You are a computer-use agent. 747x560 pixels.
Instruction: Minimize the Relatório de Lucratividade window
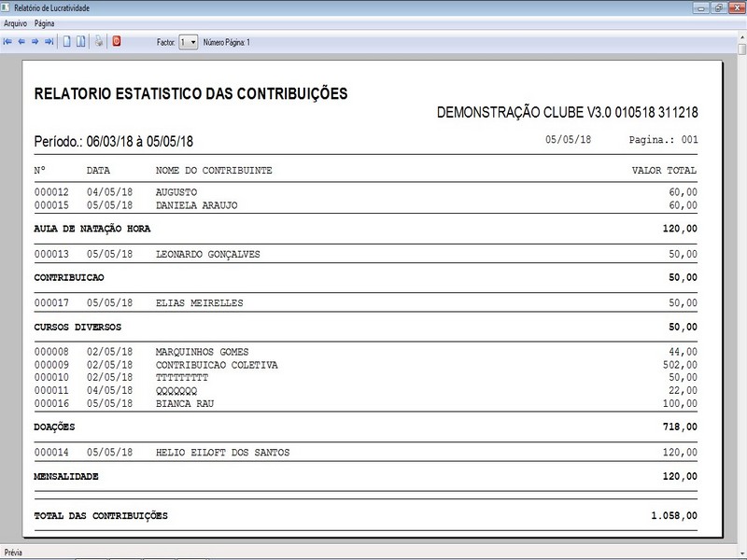pos(701,8)
